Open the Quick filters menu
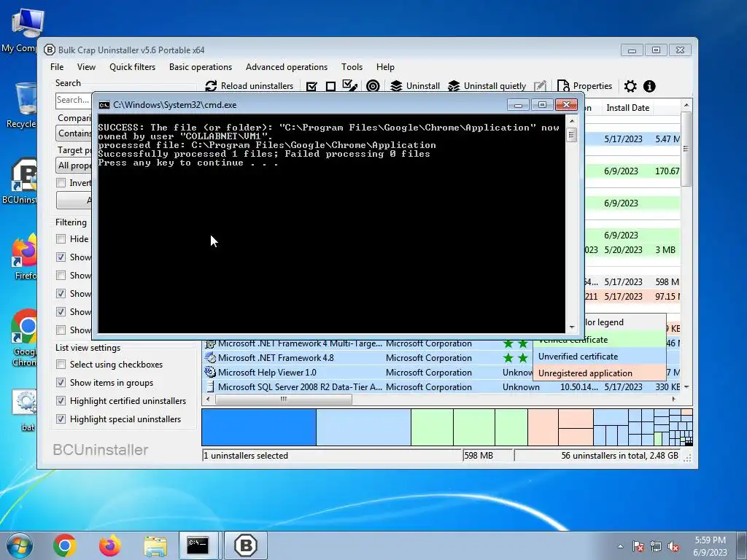 [133, 67]
